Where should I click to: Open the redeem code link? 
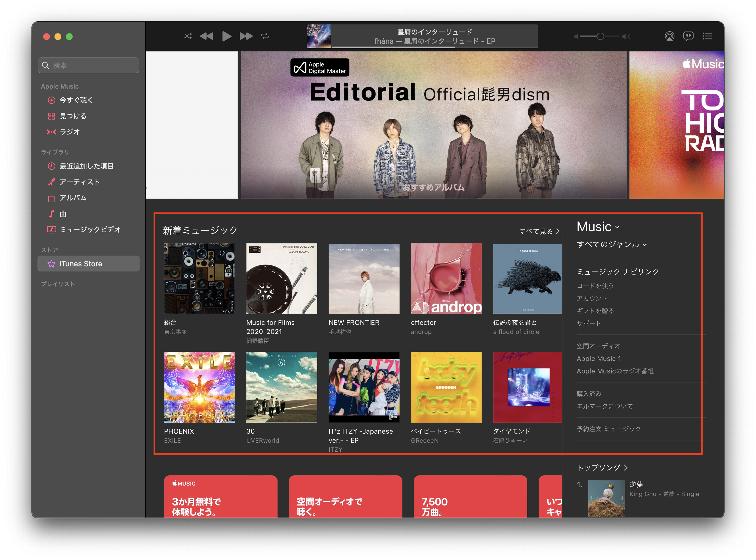(x=595, y=286)
